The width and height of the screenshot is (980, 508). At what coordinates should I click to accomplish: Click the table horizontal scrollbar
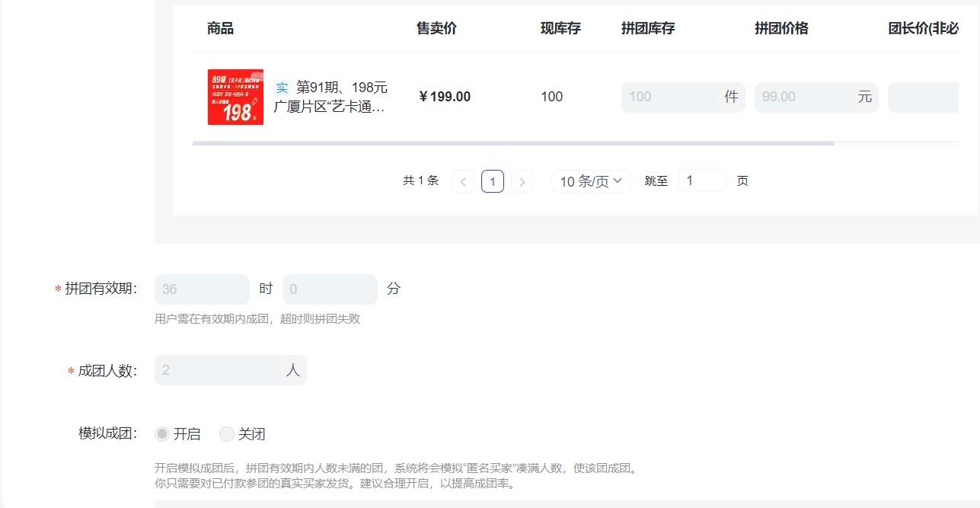click(513, 143)
